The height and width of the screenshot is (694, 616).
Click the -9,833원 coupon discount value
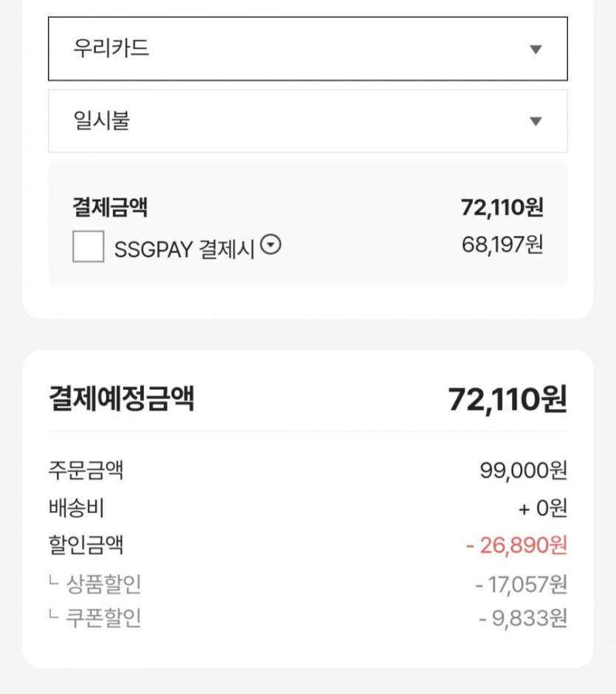[523, 618]
